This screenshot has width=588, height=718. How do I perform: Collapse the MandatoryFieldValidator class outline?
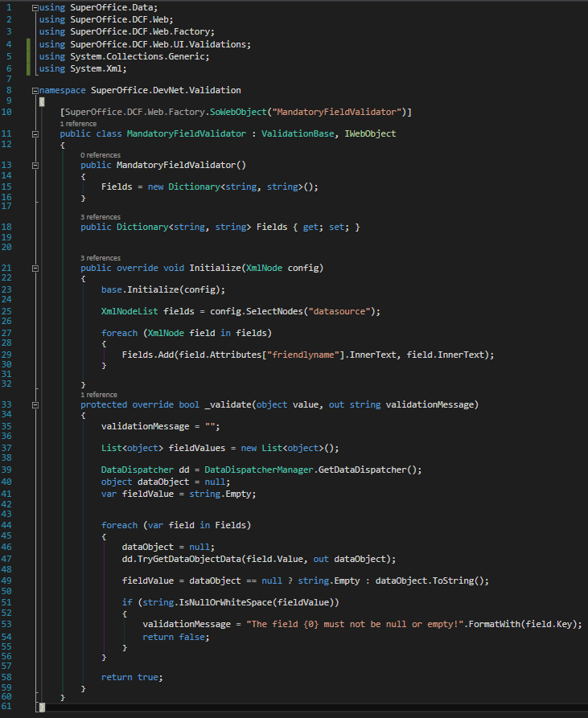point(35,134)
